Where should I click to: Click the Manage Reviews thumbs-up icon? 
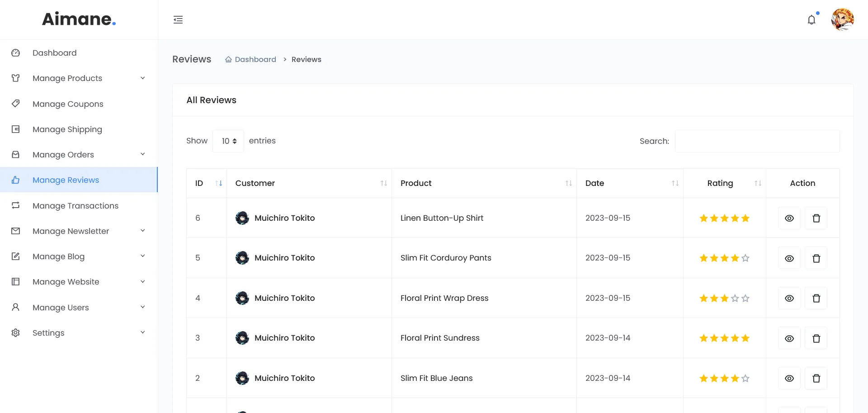(15, 180)
